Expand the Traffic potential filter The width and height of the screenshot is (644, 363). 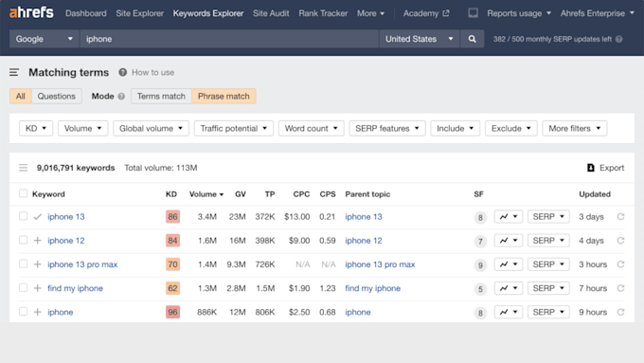pos(234,128)
